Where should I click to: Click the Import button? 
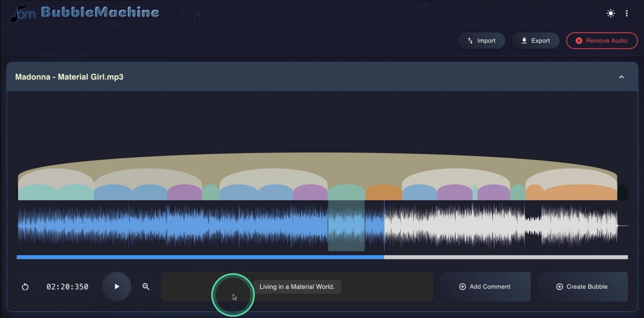point(481,41)
